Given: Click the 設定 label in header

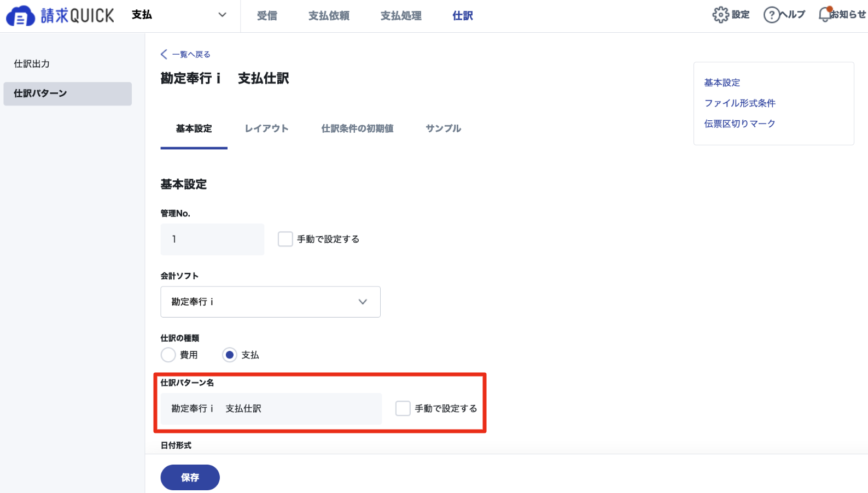Looking at the screenshot, I should (741, 15).
